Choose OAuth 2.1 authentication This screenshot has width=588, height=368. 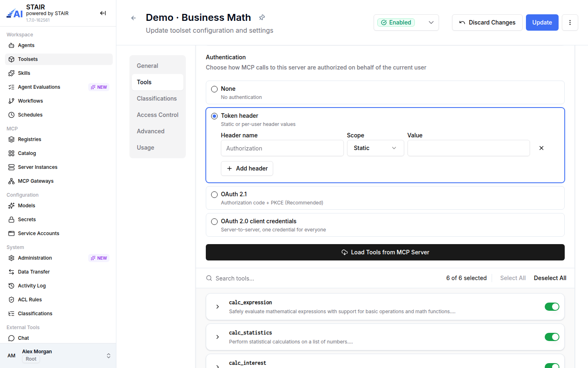(x=214, y=195)
